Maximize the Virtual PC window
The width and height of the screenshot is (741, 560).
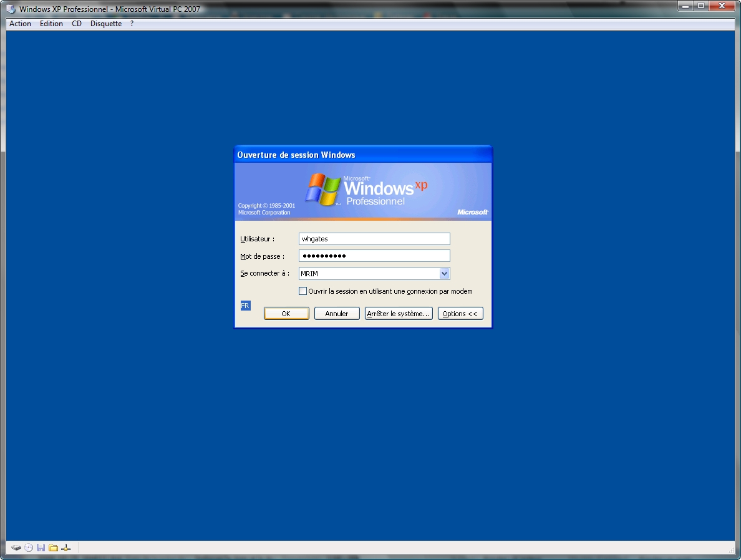pyautogui.click(x=700, y=6)
